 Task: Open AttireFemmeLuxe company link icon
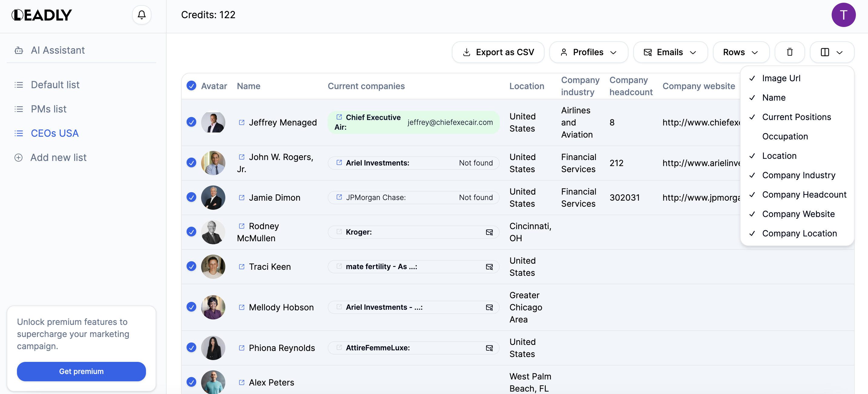coord(339,347)
